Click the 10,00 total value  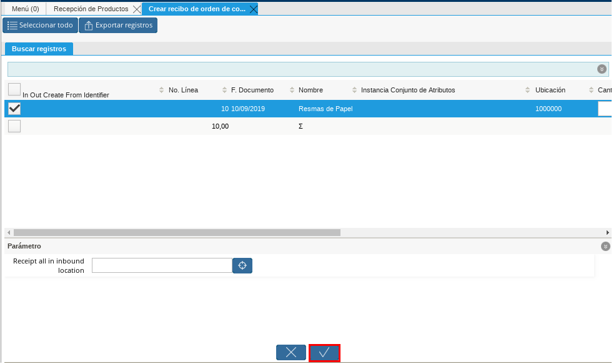220,126
